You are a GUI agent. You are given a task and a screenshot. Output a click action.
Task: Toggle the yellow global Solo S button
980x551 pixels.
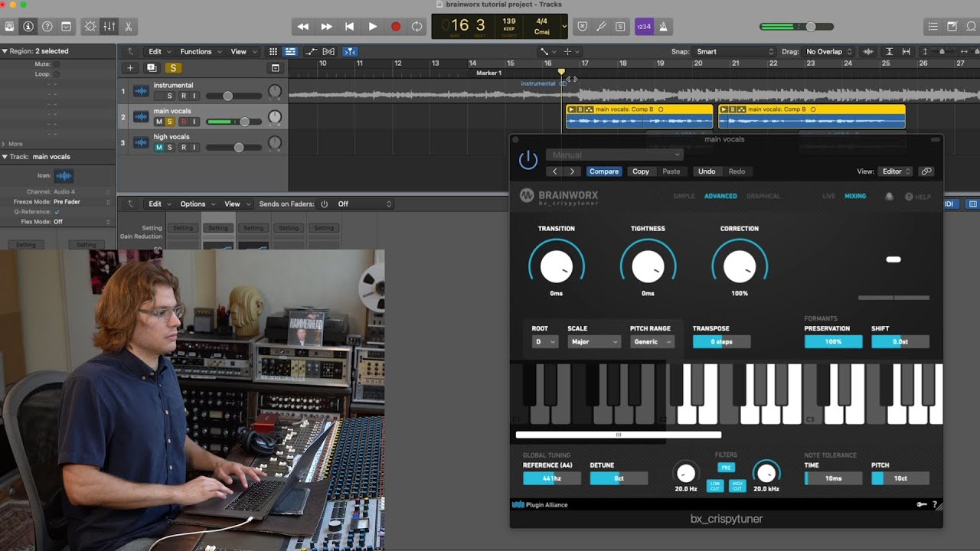173,68
